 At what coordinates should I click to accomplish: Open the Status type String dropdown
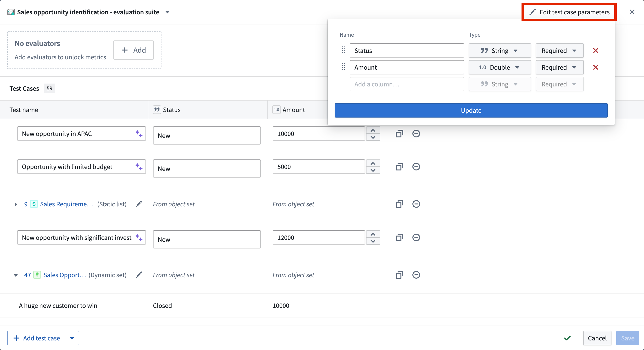[x=500, y=51]
